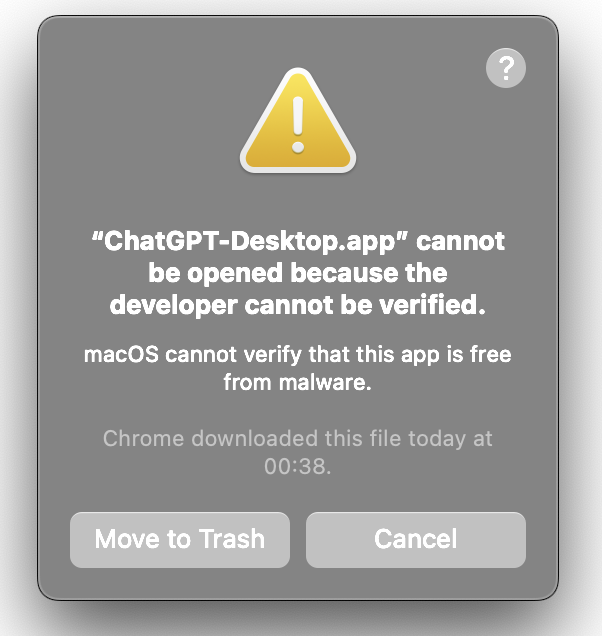Click the word "today" in the download info
602x636 pixels.
tap(437, 439)
